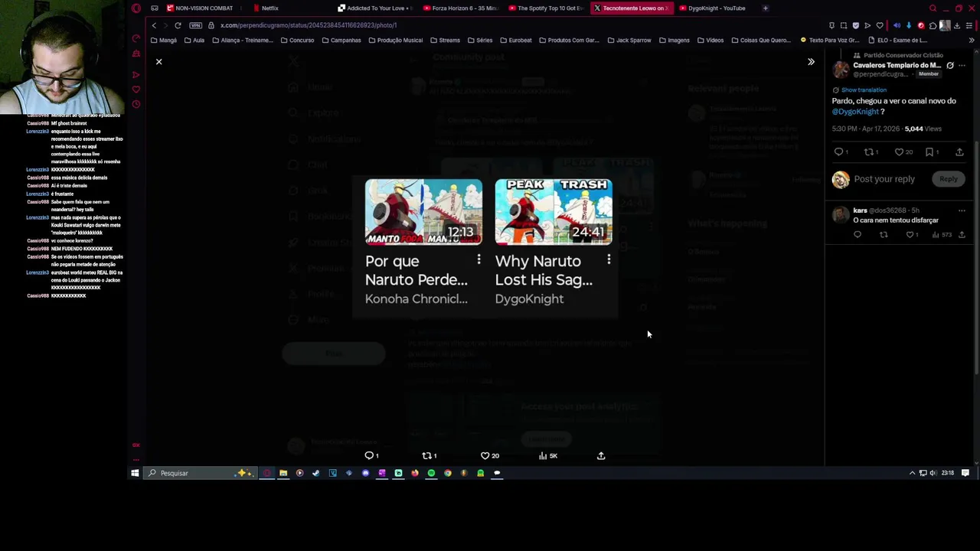Open more options on kars's reply
The width and height of the screenshot is (980, 551).
[x=962, y=210]
